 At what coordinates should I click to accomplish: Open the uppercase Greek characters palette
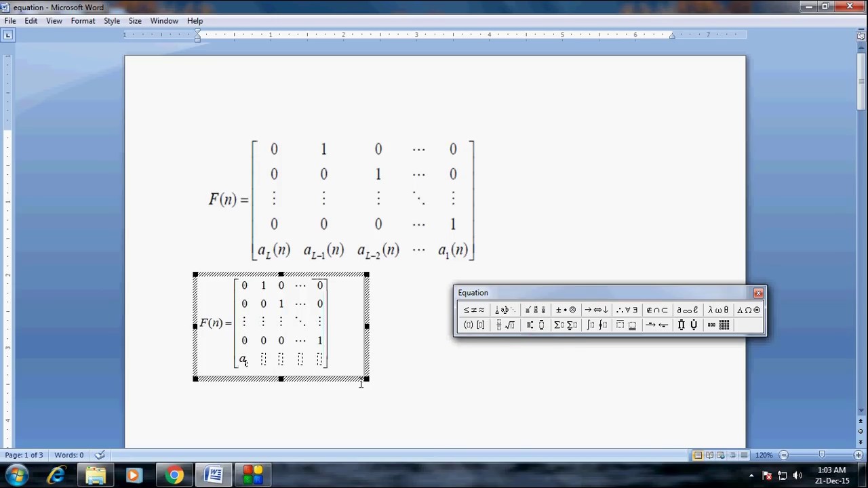coord(749,310)
